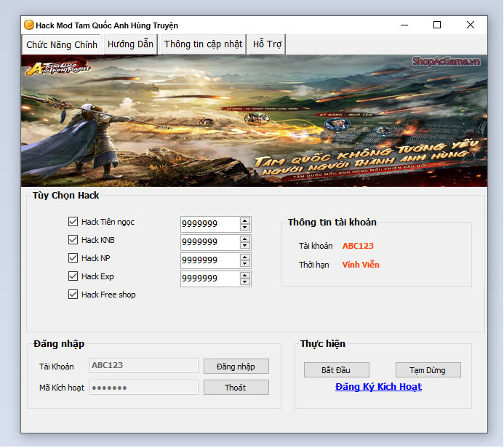The height and width of the screenshot is (448, 504).
Task: Open the Hỗ Trợ tab
Action: pos(267,44)
